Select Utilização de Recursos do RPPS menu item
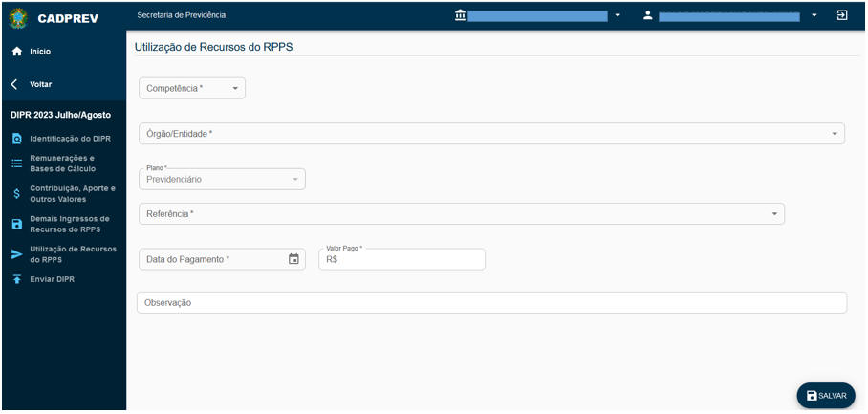 (x=72, y=254)
